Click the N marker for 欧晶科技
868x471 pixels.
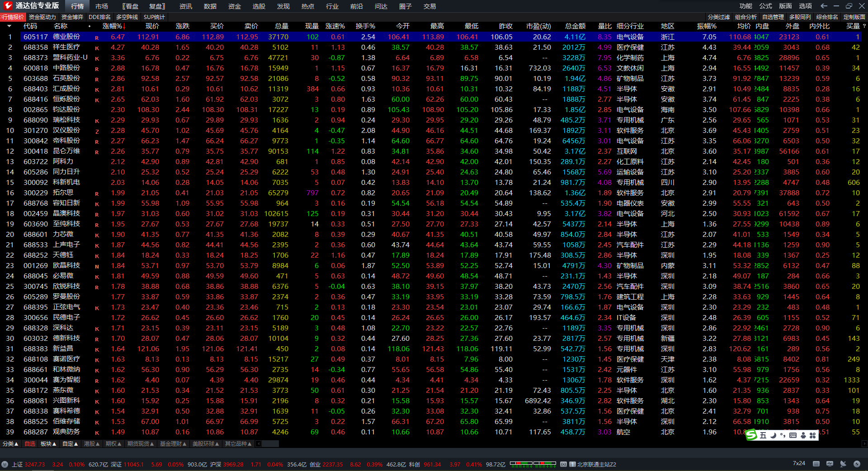[97, 266]
